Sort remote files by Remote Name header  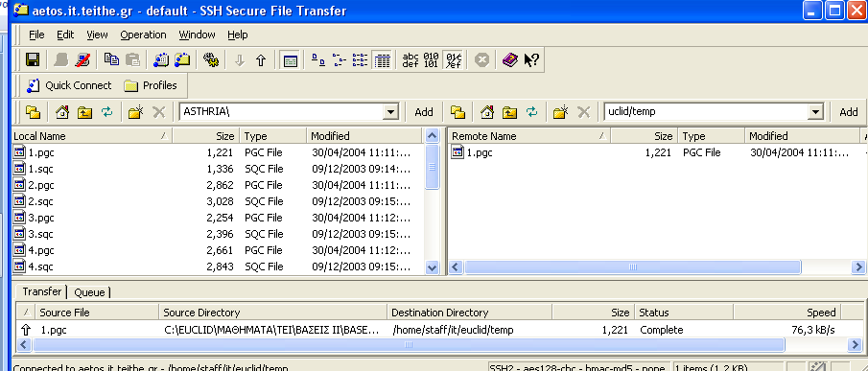pyautogui.click(x=528, y=136)
